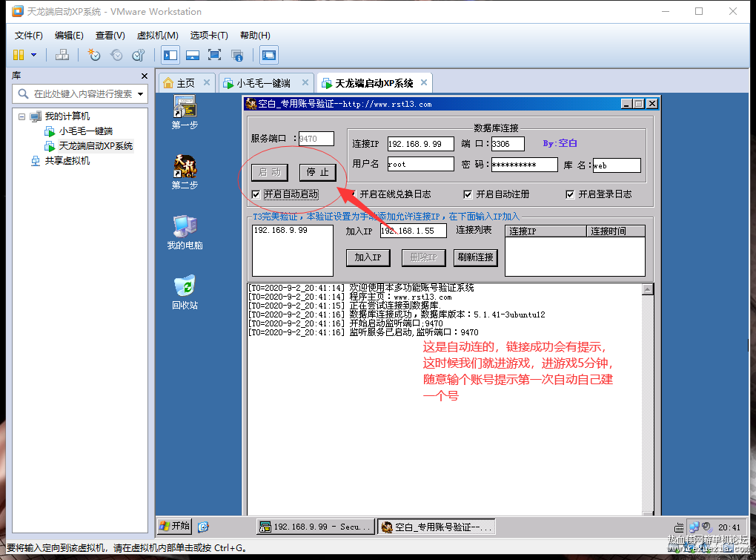Open the Internet Explorer quick launch icon
This screenshot has width=756, height=560.
click(203, 527)
